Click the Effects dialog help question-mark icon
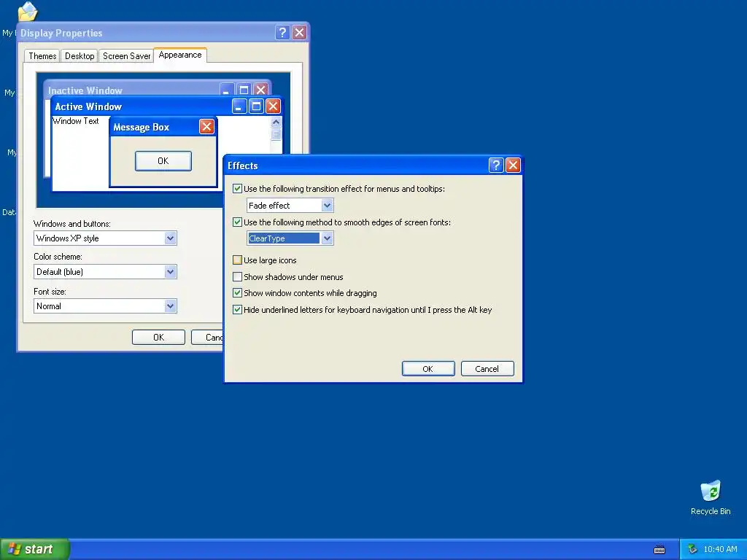The width and height of the screenshot is (747, 560). [496, 166]
